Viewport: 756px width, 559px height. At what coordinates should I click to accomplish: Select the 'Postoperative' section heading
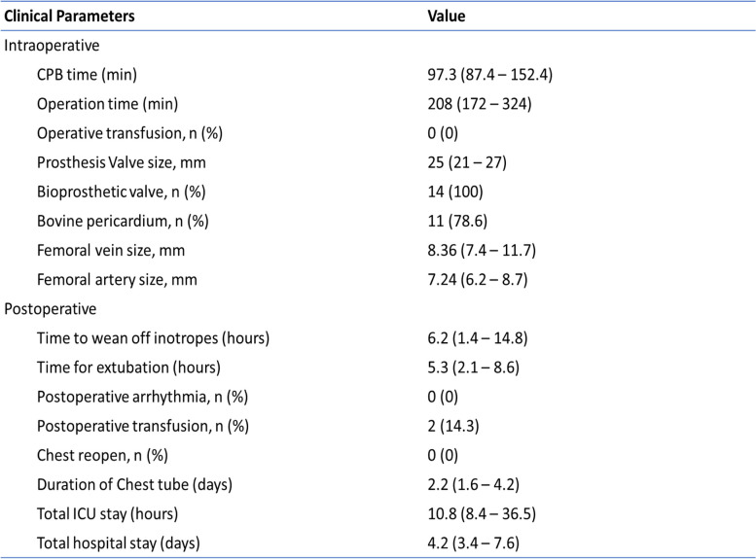point(51,309)
